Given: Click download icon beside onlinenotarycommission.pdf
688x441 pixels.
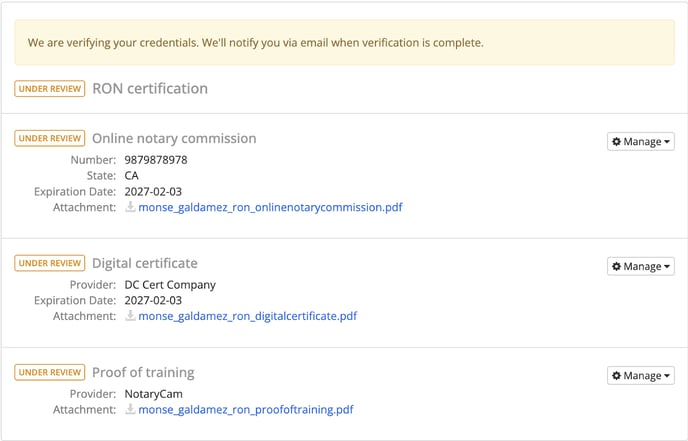Looking at the screenshot, I should [130, 207].
